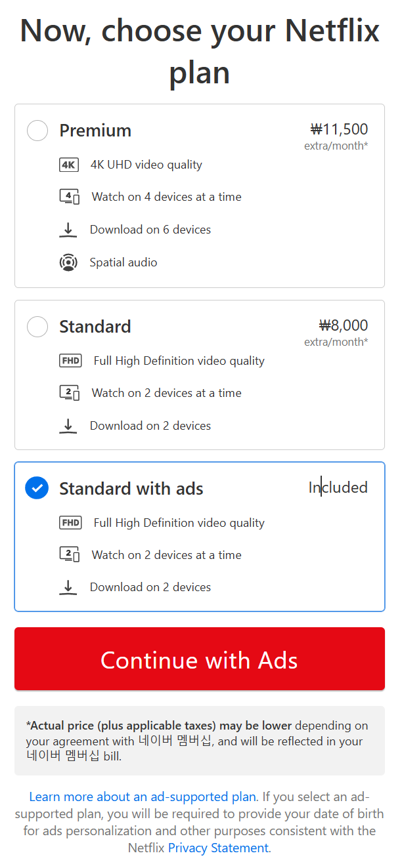Click the 2 devices icon under Standard
Viewport: 402px width, 868px height.
point(69,393)
